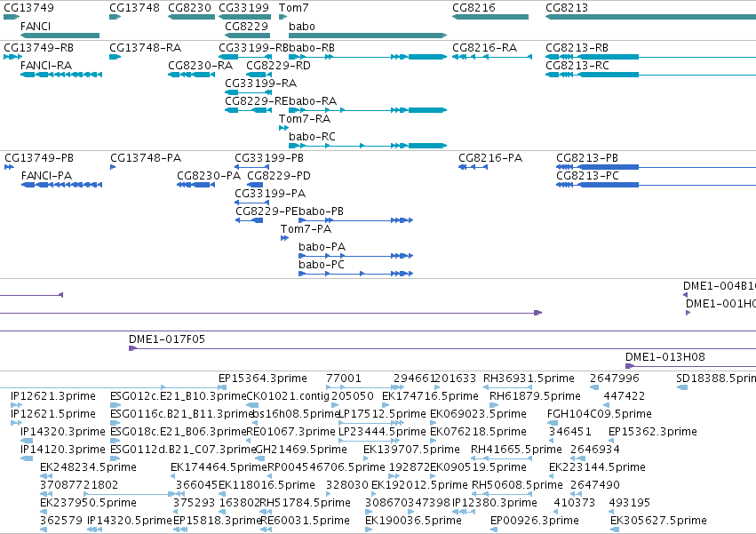Viewport: 756px width, 534px height.
Task: Select the babo-PC protein label
Action: pyautogui.click(x=322, y=265)
